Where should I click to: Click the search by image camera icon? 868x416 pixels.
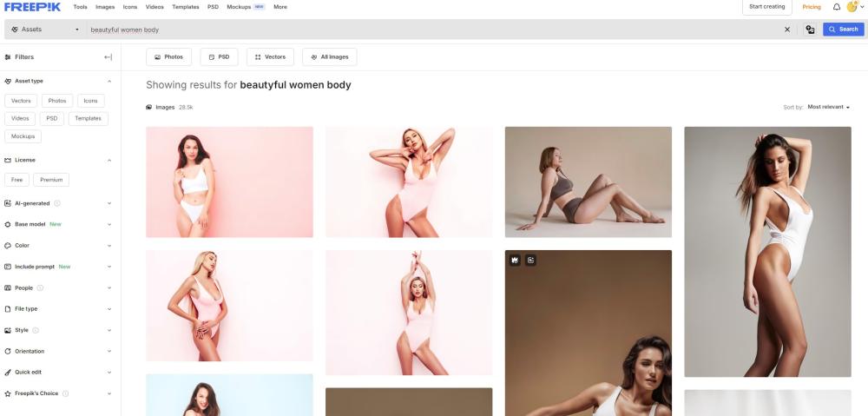coord(810,30)
